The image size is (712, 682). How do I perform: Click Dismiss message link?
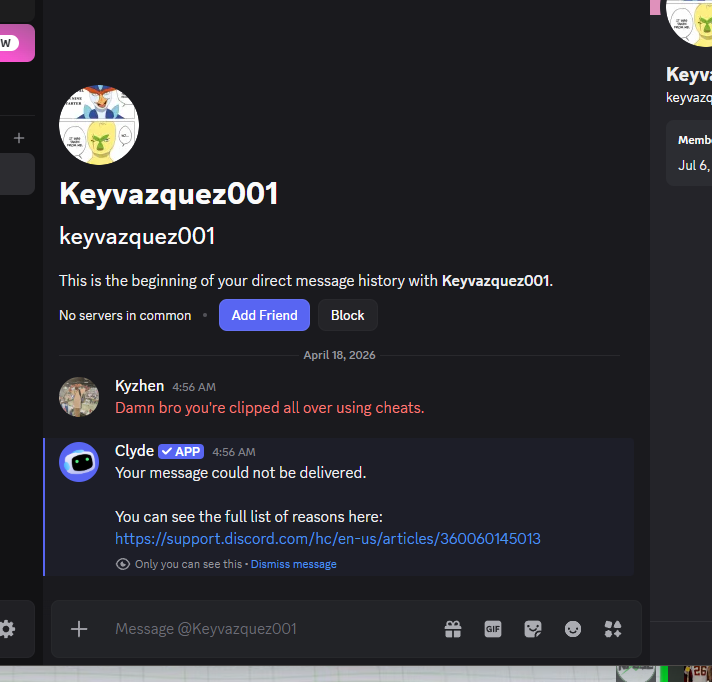point(293,564)
